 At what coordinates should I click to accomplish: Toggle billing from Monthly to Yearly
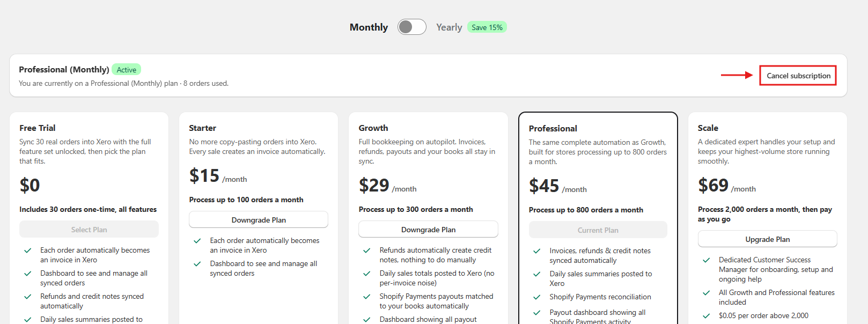411,27
